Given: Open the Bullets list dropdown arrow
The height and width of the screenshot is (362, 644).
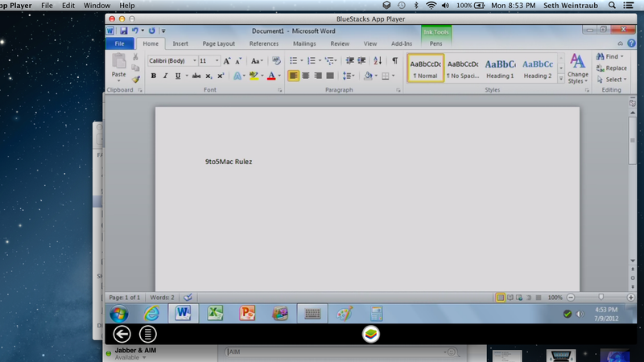Looking at the screenshot, I should coord(301,61).
